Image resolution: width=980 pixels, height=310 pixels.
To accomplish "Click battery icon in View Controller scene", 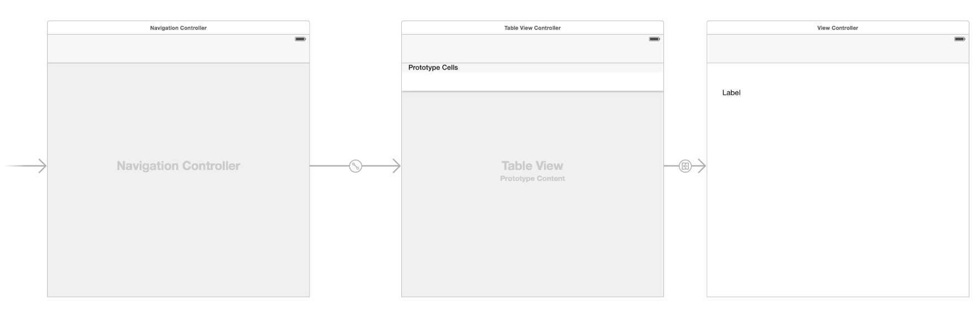I will [x=960, y=39].
